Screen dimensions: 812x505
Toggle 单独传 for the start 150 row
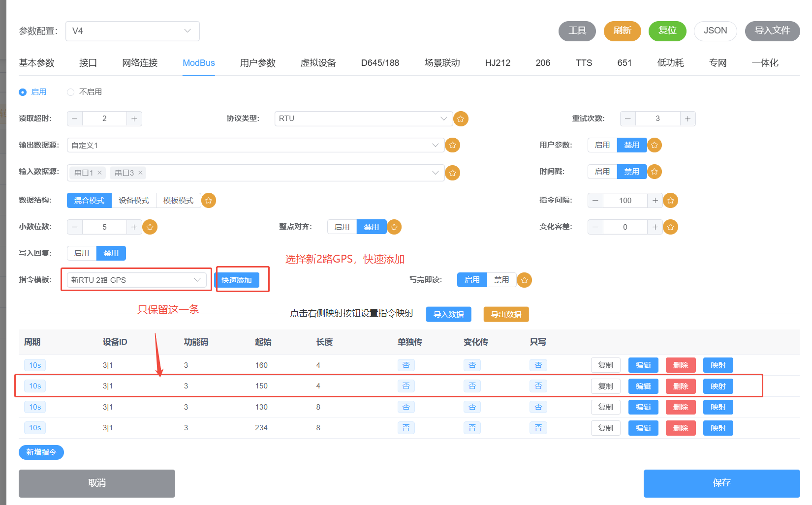406,386
